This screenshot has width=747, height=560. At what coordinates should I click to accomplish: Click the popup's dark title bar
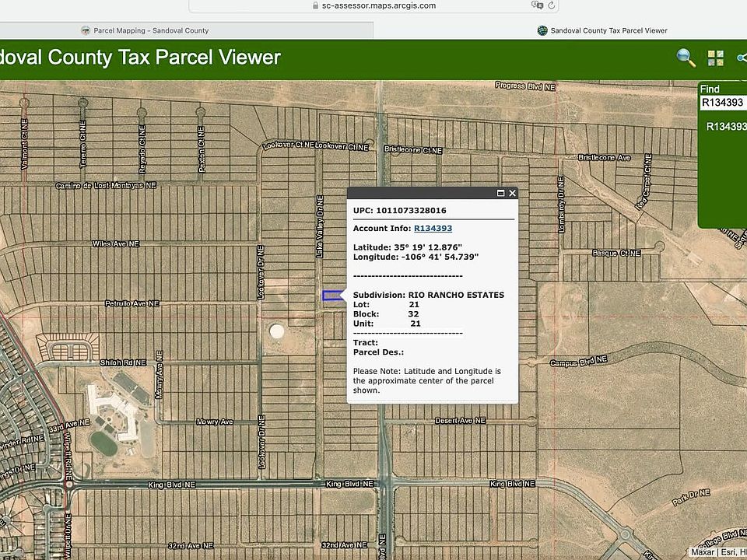[x=420, y=193]
